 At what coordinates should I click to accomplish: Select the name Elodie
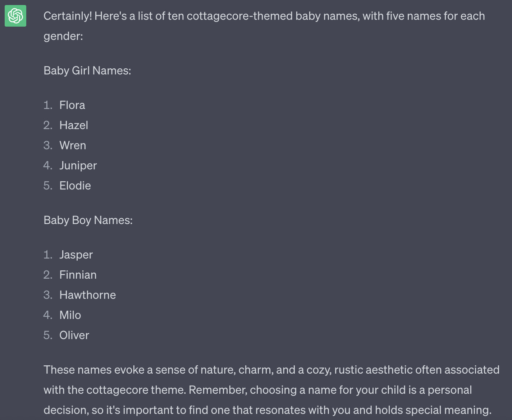(x=75, y=186)
